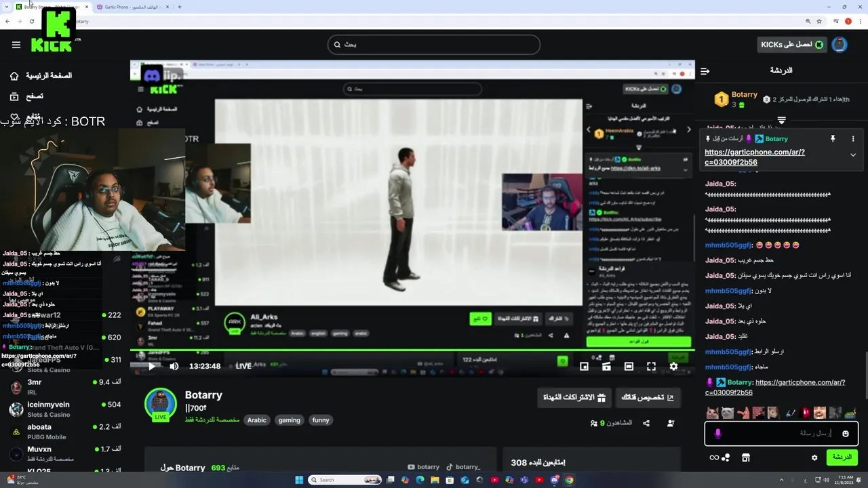Enter fullscreen video mode
The image size is (868, 488).
click(x=651, y=366)
